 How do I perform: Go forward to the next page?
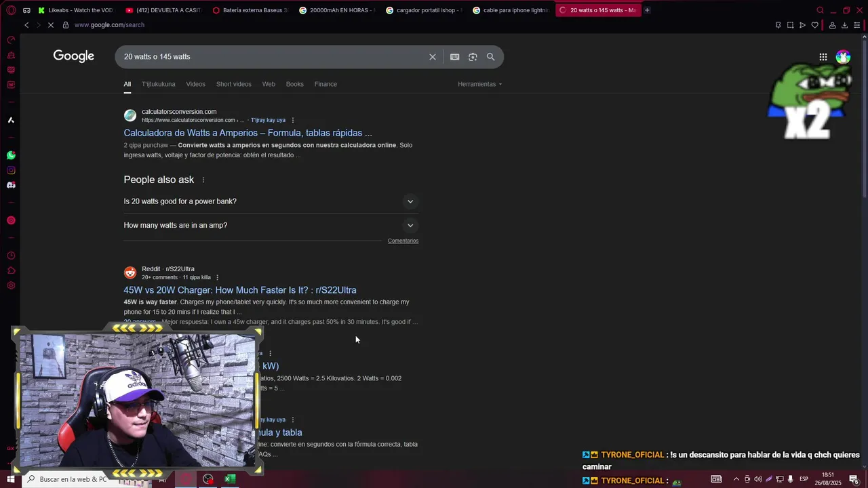[38, 25]
